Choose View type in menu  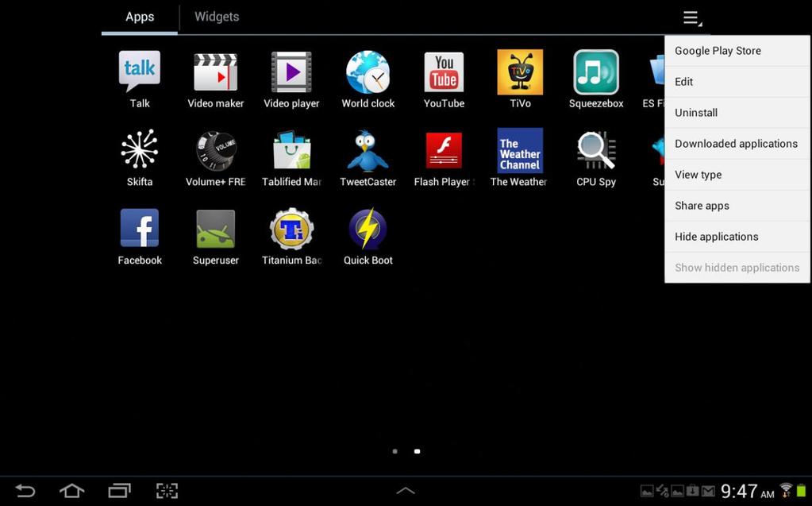click(737, 175)
